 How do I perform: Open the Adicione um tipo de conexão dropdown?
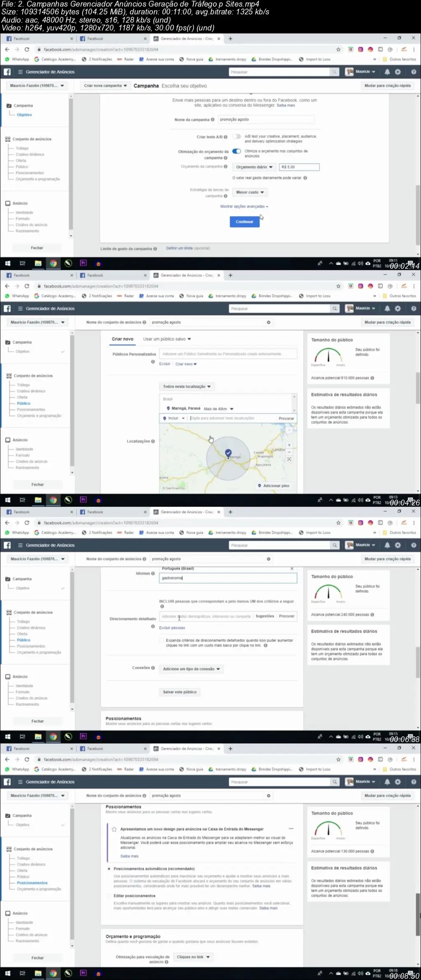(x=191, y=669)
